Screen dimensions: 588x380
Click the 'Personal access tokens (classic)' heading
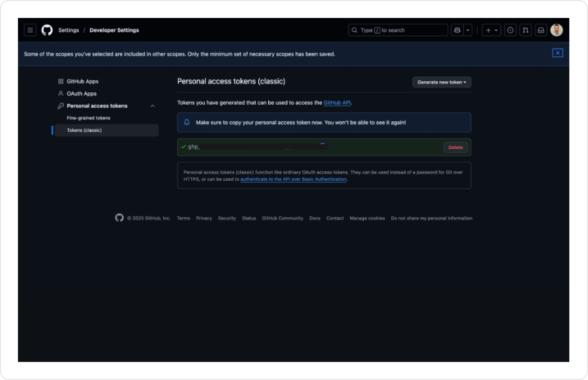point(231,81)
